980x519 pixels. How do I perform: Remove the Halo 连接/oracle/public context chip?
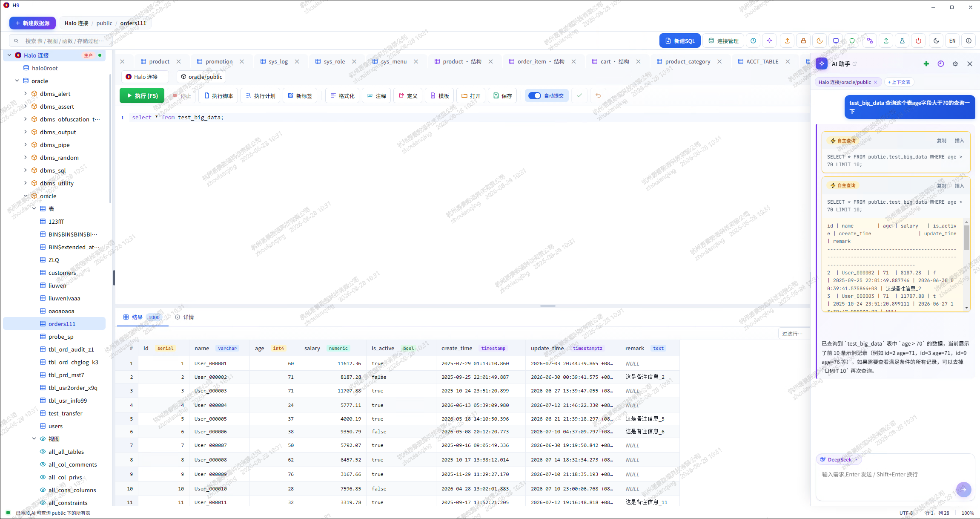(875, 82)
